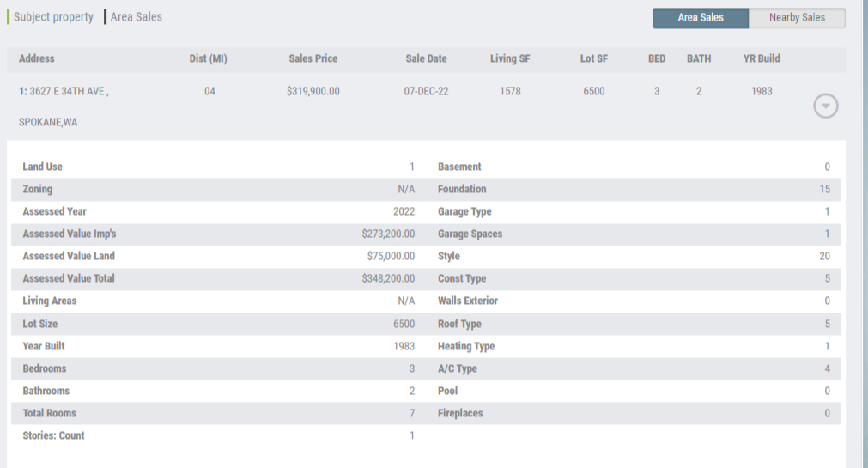
Task: Click the Land Use row label
Action: point(43,167)
